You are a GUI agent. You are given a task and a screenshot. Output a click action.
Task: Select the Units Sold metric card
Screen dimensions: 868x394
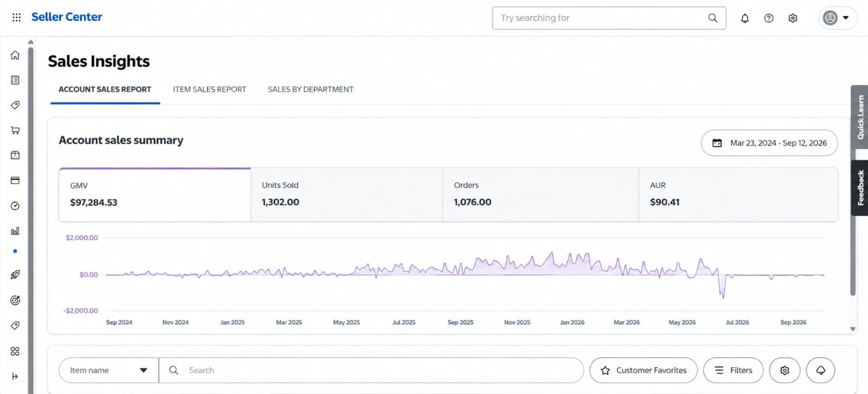point(347,194)
